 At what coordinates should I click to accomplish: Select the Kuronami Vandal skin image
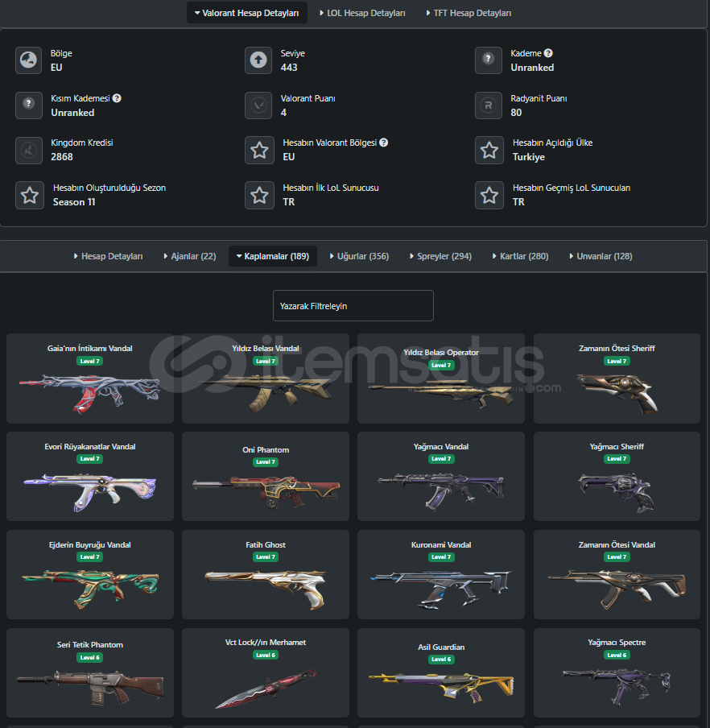pyautogui.click(x=441, y=589)
